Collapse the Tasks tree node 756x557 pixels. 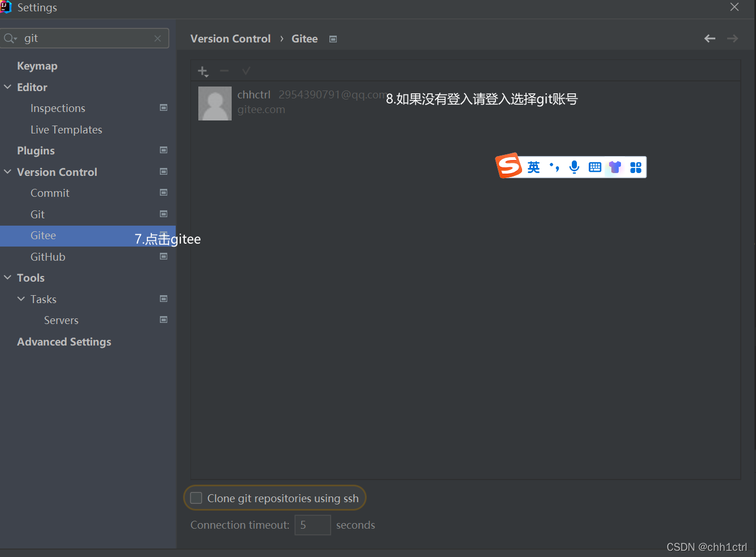(21, 299)
